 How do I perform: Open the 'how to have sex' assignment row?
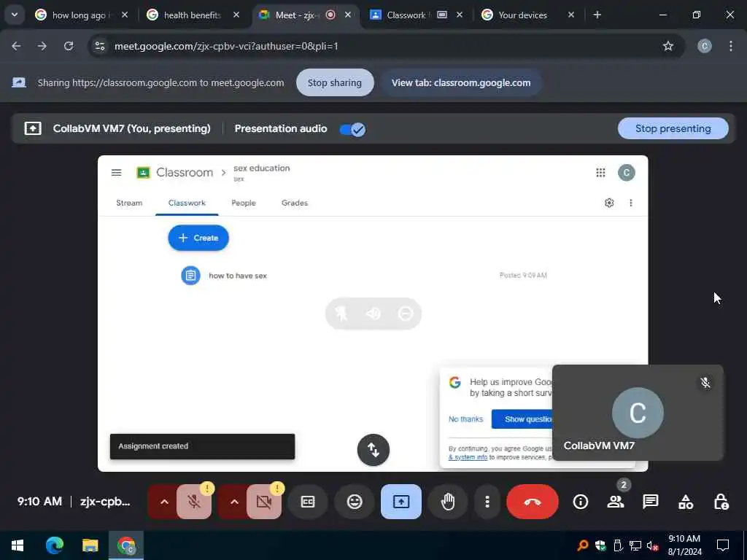point(364,275)
